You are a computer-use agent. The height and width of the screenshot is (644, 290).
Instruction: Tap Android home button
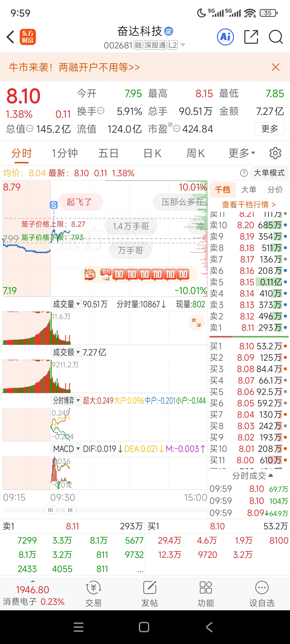coord(144,627)
